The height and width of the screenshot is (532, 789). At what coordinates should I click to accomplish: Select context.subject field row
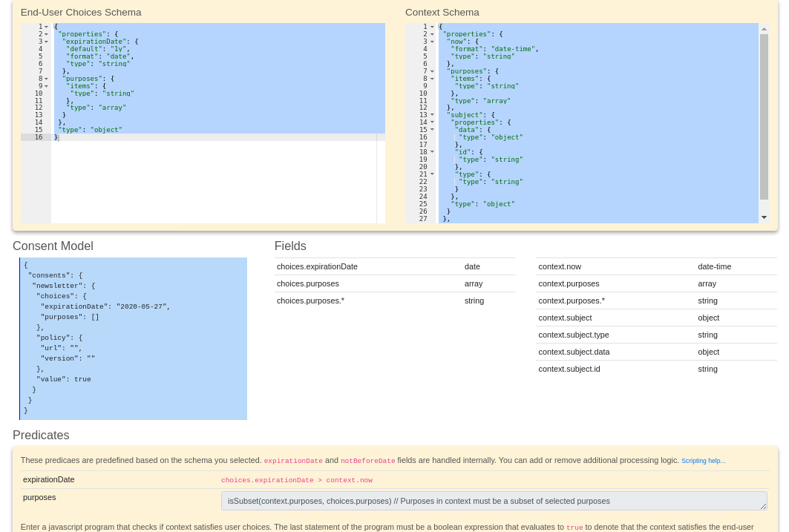(656, 318)
